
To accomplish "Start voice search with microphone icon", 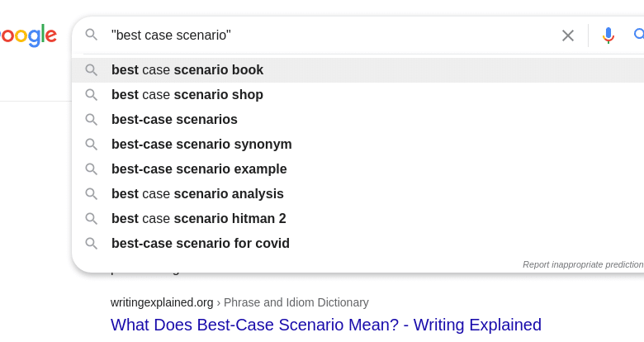I will click(x=608, y=36).
